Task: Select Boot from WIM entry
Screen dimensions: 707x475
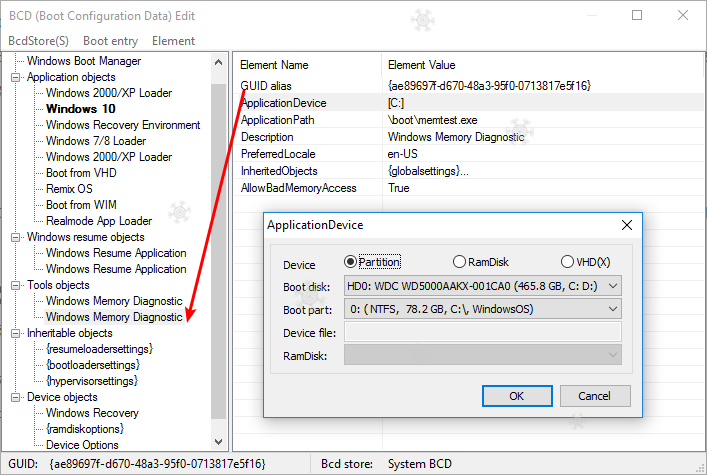Action: pos(81,205)
